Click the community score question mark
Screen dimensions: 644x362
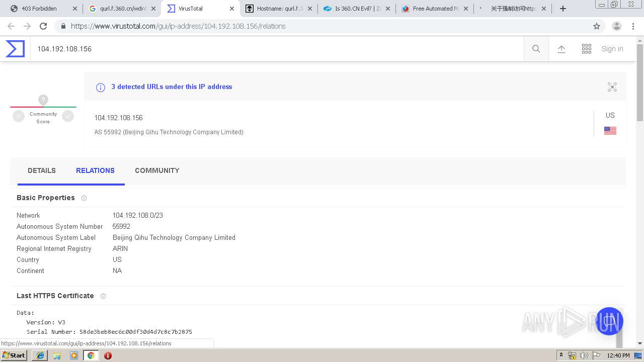pyautogui.click(x=43, y=100)
